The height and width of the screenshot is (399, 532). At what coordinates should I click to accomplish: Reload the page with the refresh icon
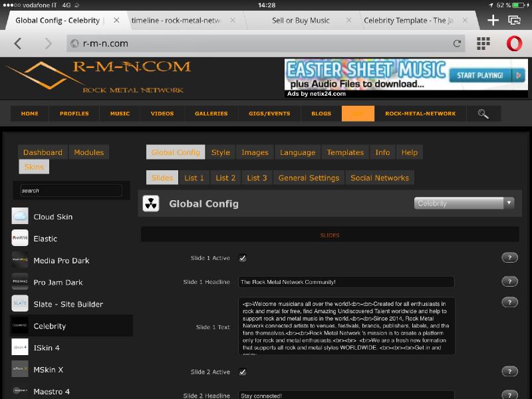tap(457, 43)
